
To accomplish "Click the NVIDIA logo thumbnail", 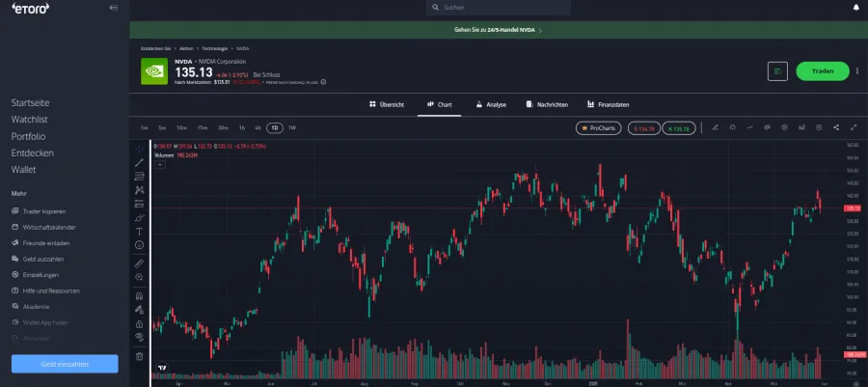I will click(x=154, y=71).
